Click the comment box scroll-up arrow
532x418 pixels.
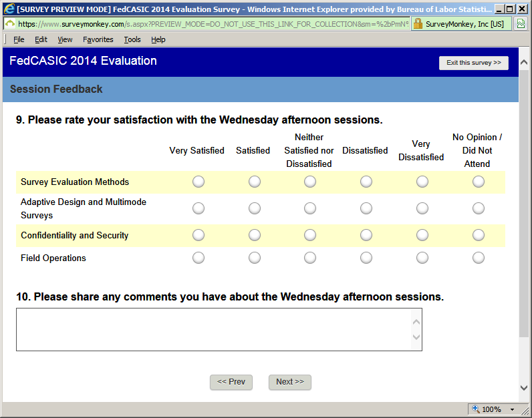(x=416, y=322)
